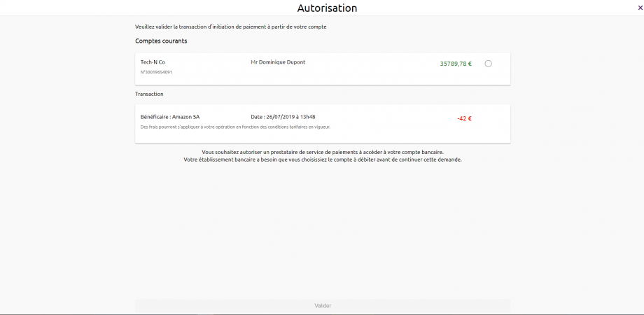Click the name Mr Dominique Dupont

coord(278,62)
